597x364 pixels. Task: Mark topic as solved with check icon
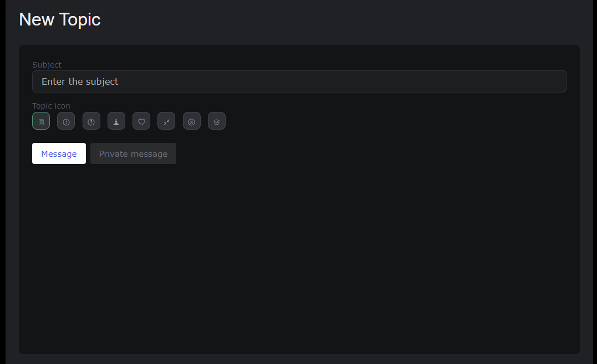pos(217,121)
